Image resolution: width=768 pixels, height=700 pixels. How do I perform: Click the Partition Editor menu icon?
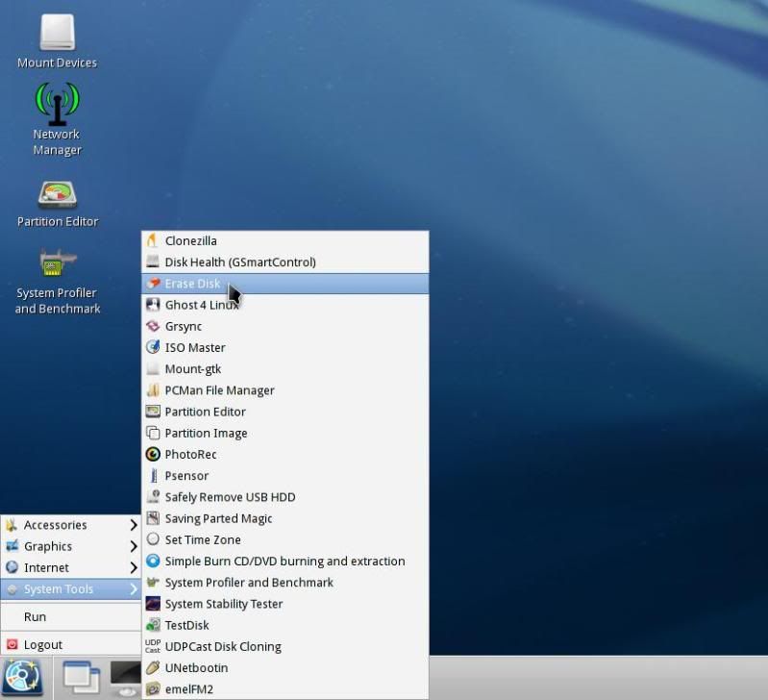(x=153, y=412)
